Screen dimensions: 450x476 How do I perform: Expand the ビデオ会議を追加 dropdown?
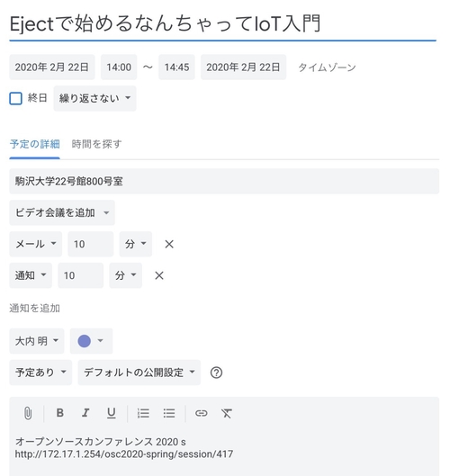pos(62,212)
